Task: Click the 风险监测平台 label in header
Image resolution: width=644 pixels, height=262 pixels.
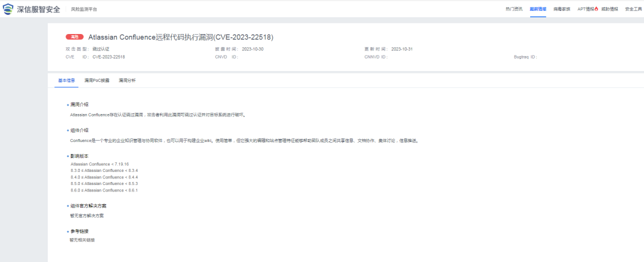Action: [84, 9]
